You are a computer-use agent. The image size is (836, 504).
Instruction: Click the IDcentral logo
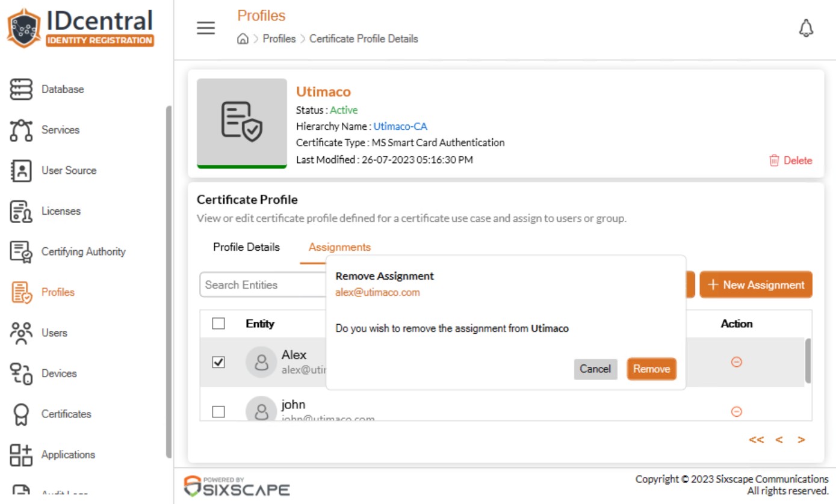tap(80, 27)
